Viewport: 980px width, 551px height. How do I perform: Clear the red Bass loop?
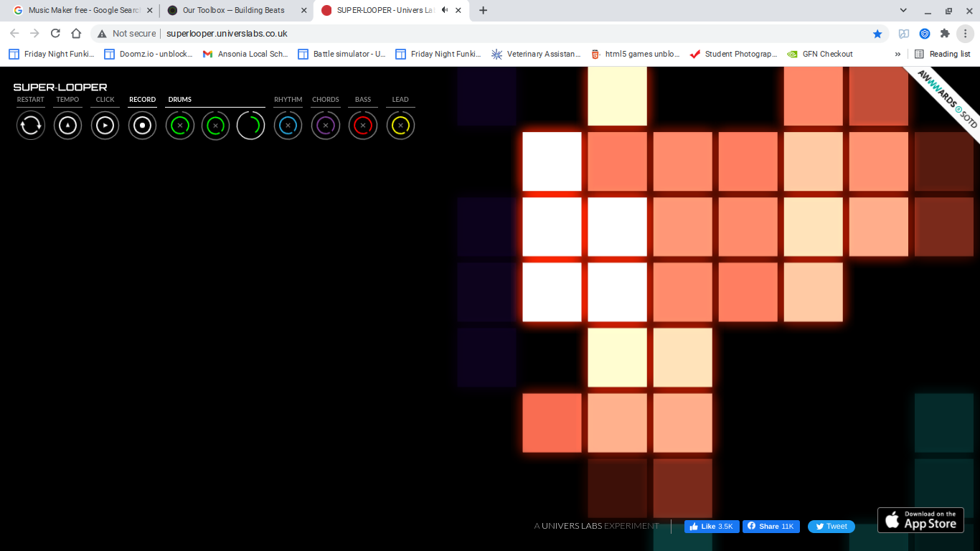[363, 126]
